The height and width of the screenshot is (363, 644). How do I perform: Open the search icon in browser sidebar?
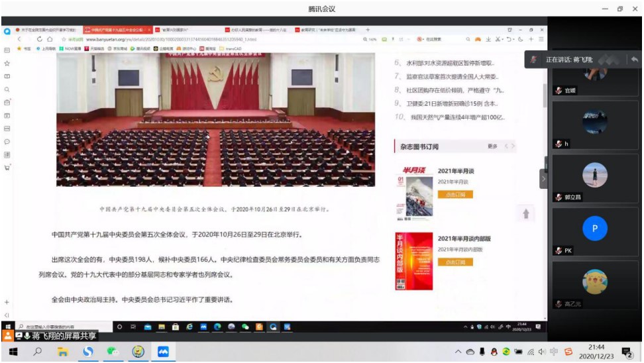click(7, 89)
